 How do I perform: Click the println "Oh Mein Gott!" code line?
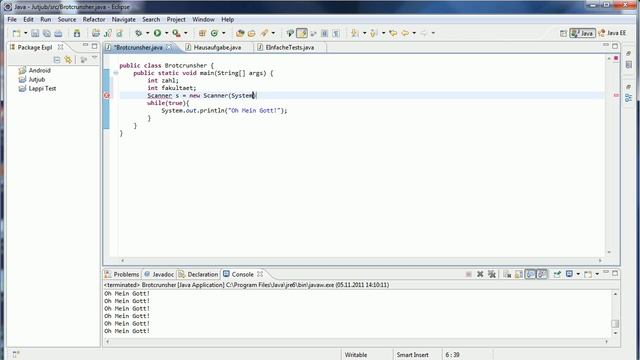[x=224, y=111]
